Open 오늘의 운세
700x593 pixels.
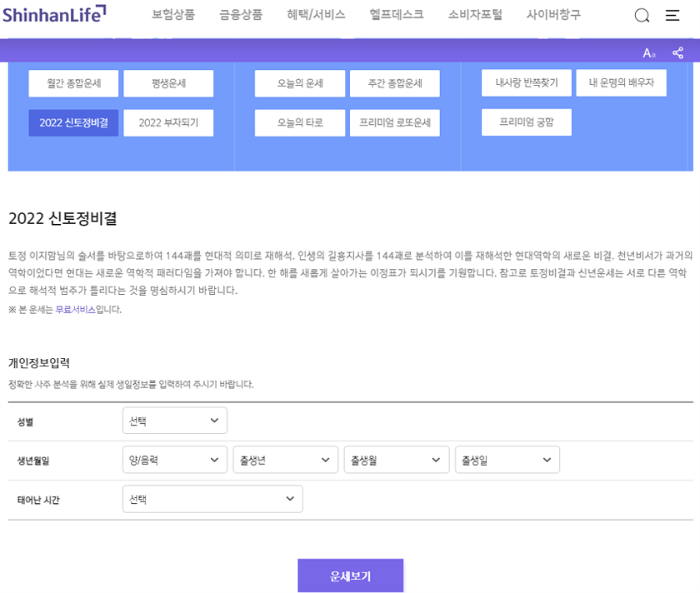(x=300, y=83)
